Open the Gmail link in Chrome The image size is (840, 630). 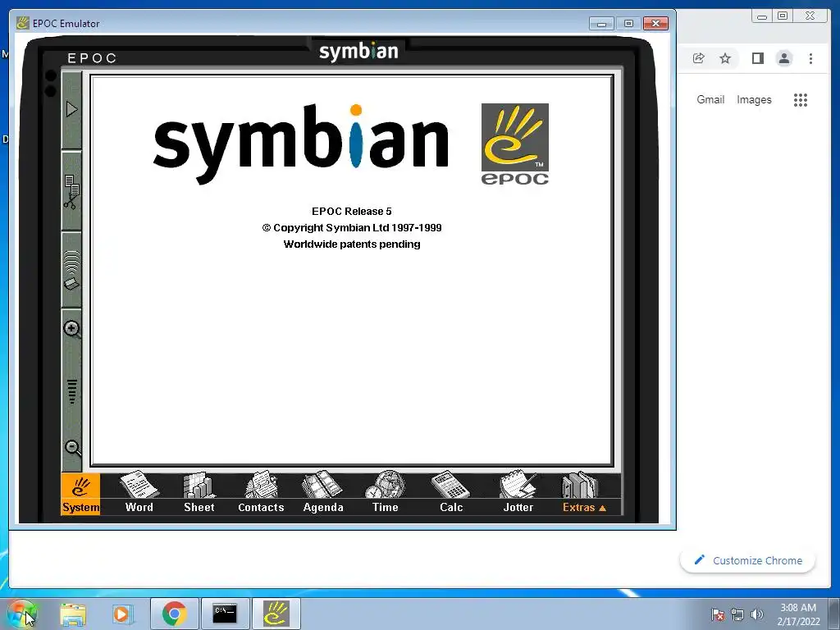[710, 99]
